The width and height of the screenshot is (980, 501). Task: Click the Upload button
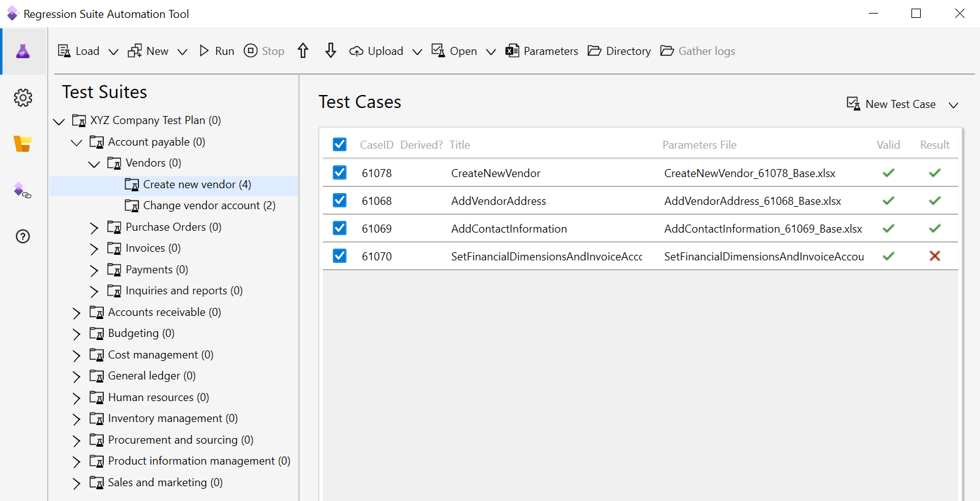point(377,51)
